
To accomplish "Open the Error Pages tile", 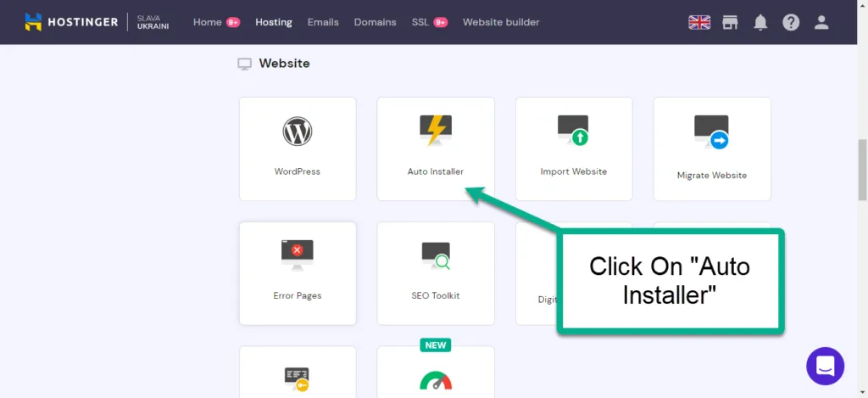I will pos(298,273).
